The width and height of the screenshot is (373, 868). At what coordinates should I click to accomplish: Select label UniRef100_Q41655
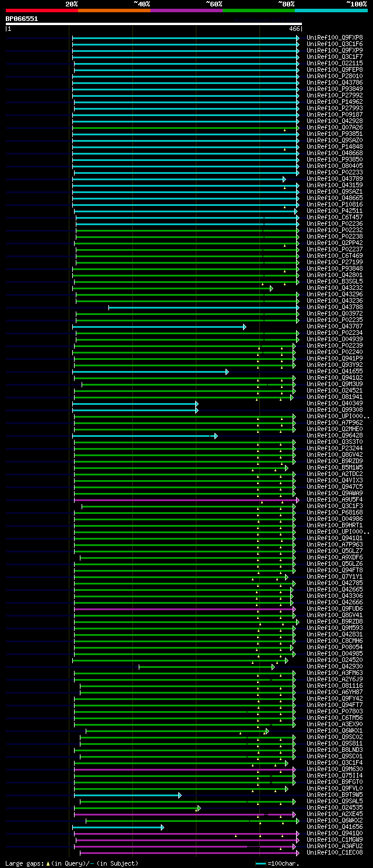pyautogui.click(x=335, y=371)
